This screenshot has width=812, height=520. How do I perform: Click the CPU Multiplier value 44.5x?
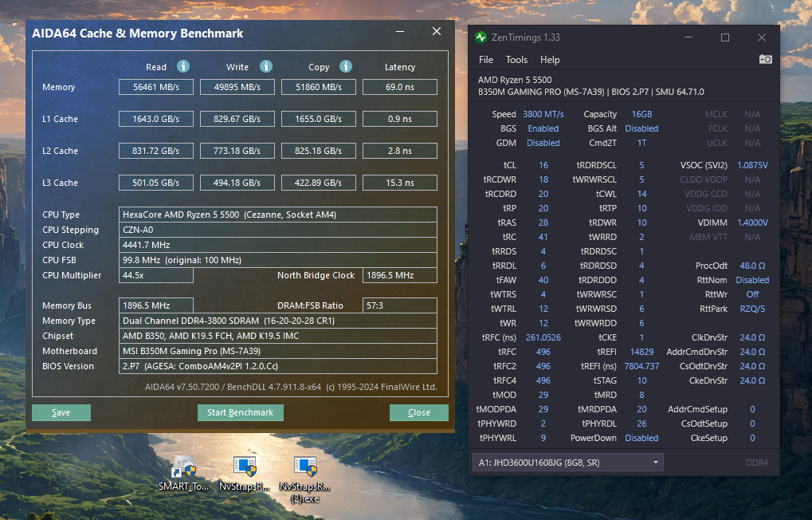coord(156,275)
